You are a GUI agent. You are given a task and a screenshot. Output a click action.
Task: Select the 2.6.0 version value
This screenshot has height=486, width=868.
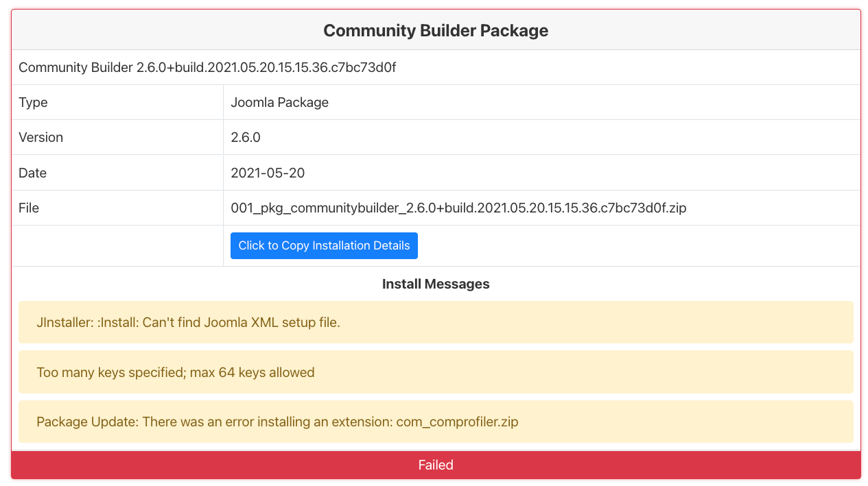point(246,137)
